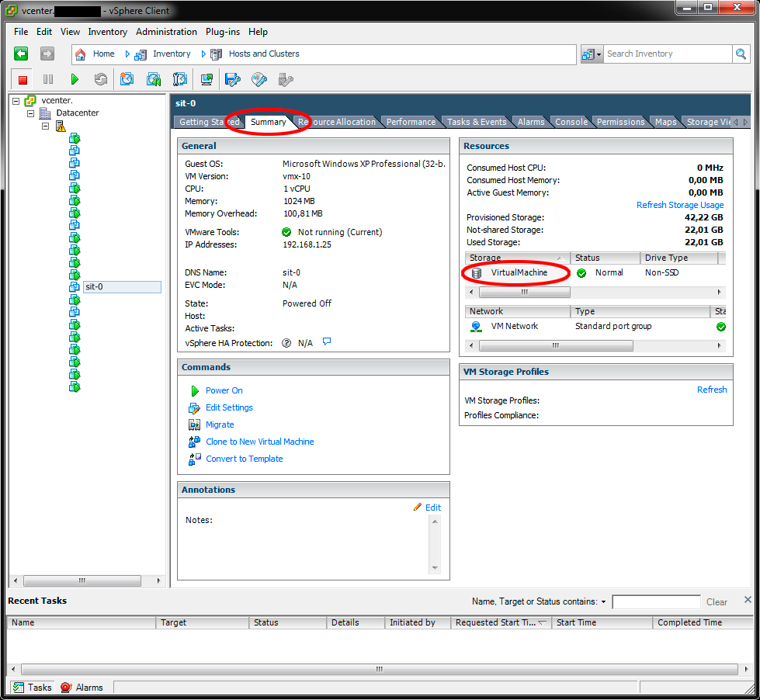Click the Alarms icon in status bar
This screenshot has width=760, height=700.
tap(66, 687)
